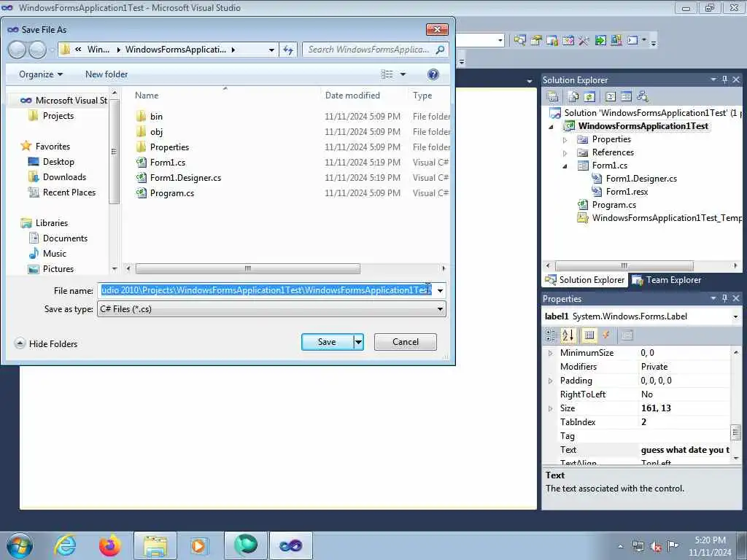Viewport: 747px width, 560px height.
Task: Expand the References node in Solution Explorer
Action: [565, 153]
